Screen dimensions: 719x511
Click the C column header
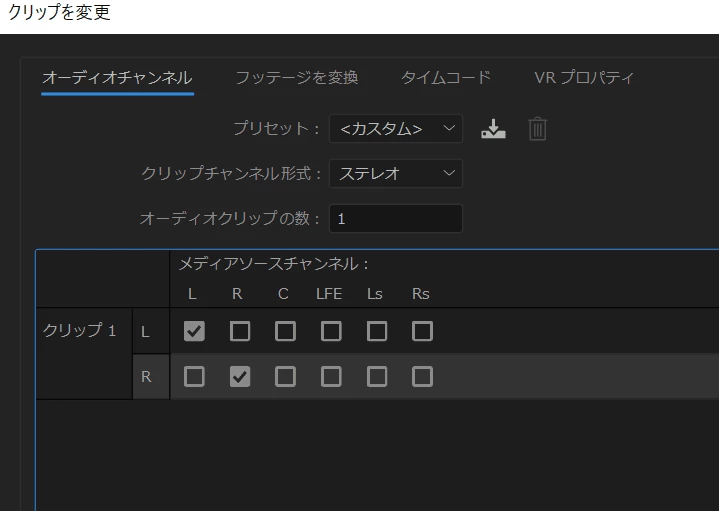pyautogui.click(x=283, y=294)
